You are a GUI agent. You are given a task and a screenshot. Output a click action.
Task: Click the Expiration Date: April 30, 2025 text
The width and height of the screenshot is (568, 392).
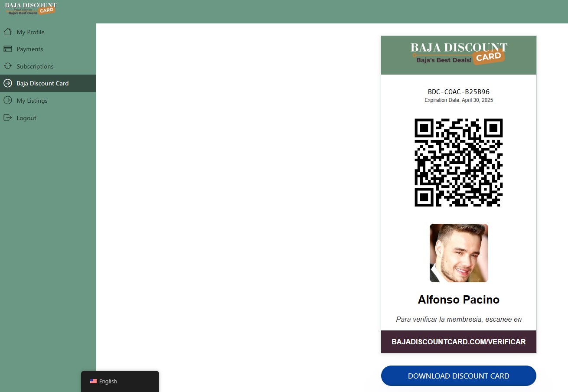[x=459, y=100]
